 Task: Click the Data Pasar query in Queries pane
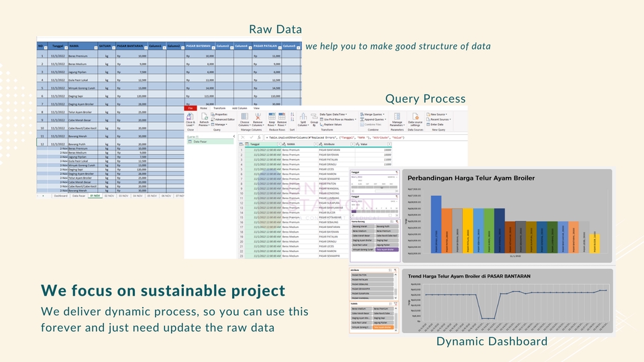coord(211,141)
